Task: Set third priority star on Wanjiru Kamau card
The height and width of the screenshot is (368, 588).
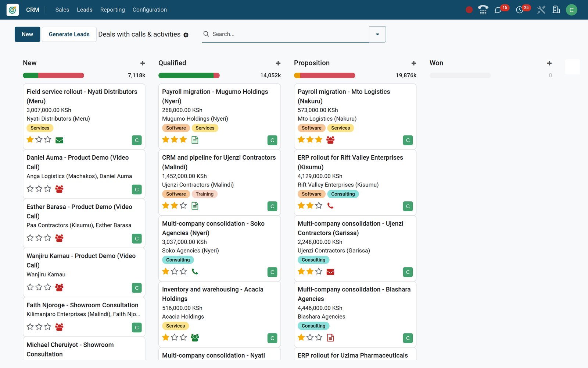Action: pos(48,287)
